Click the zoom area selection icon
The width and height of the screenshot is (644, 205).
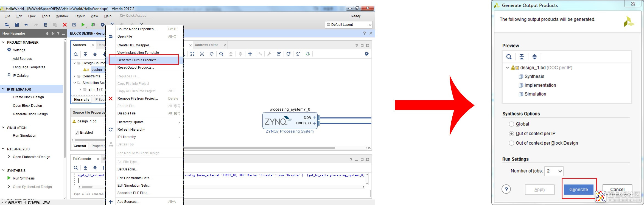[x=202, y=54]
